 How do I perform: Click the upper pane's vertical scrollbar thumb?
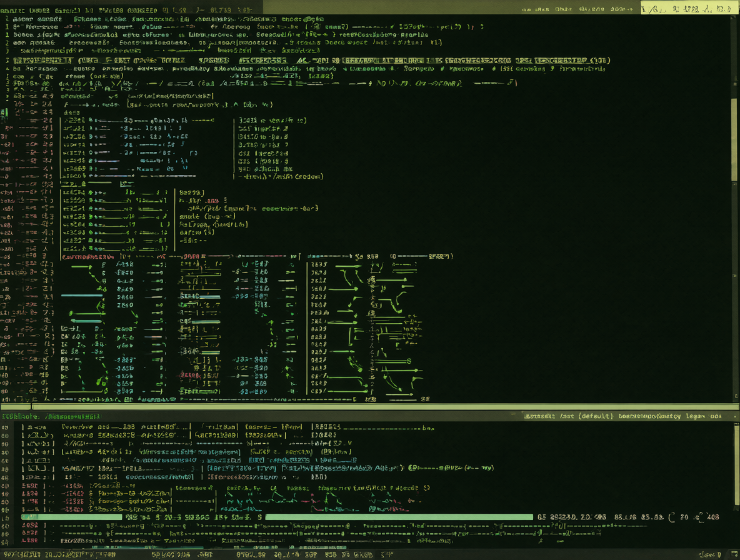tap(734, 139)
